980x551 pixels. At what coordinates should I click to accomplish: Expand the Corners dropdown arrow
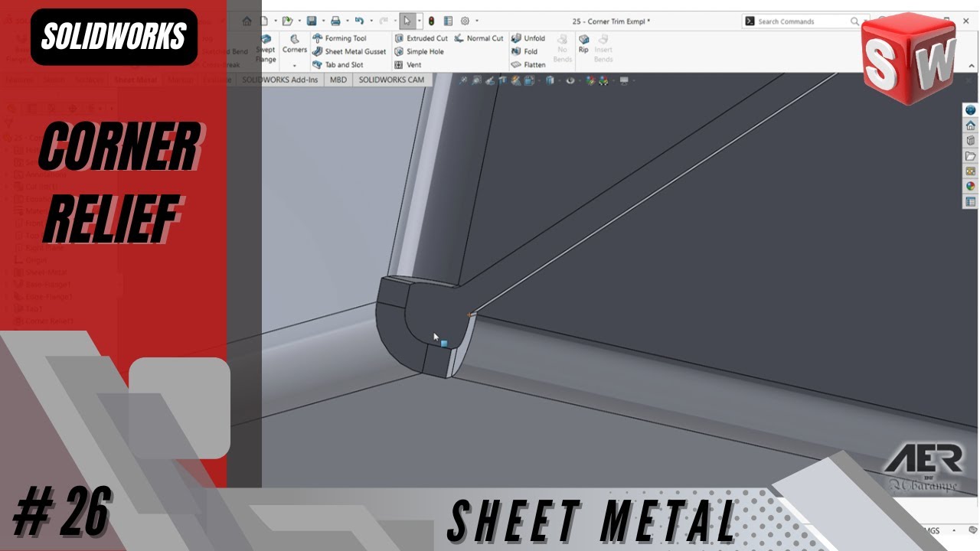(295, 66)
